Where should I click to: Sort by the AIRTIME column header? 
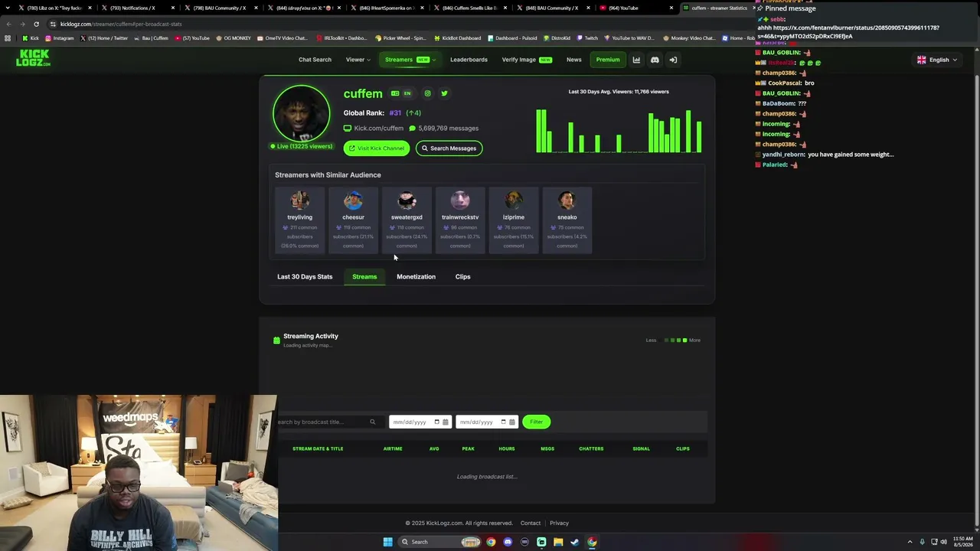(x=393, y=448)
